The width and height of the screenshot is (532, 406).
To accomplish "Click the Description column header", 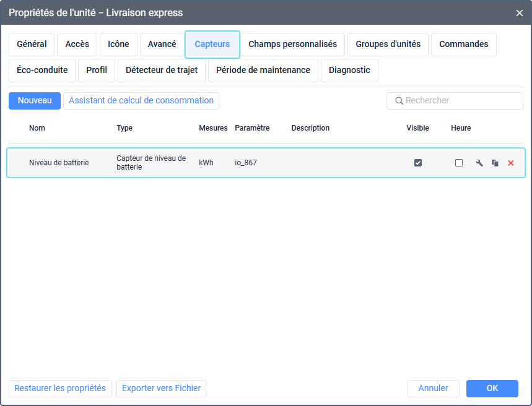I will pos(310,128).
